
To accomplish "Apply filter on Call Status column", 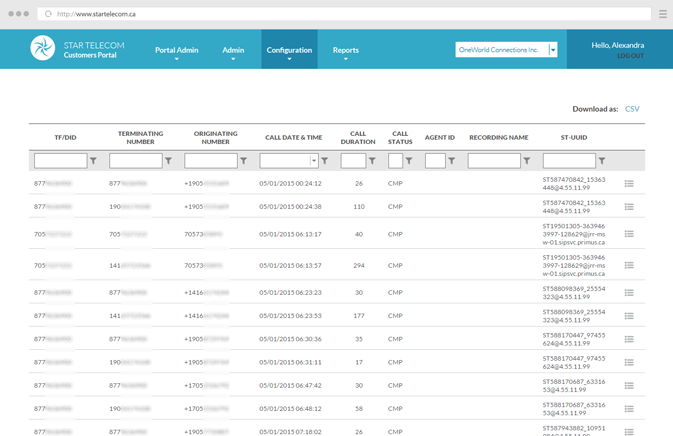I will pos(409,161).
